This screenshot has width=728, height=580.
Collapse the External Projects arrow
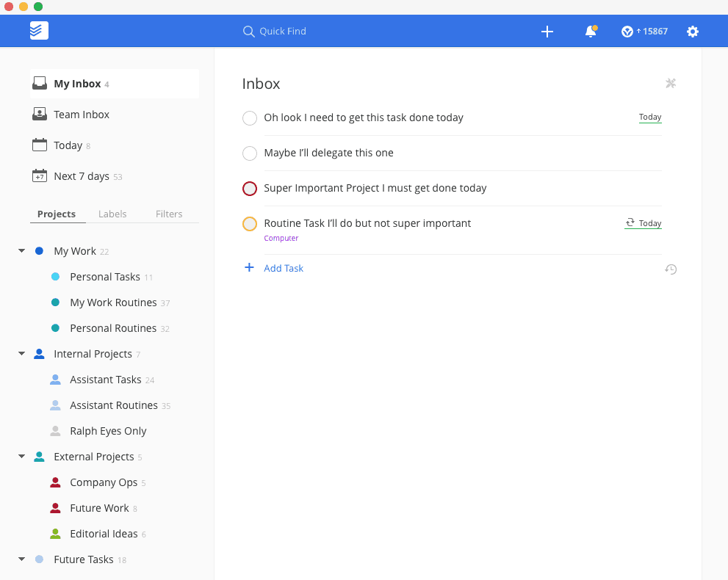(22, 457)
